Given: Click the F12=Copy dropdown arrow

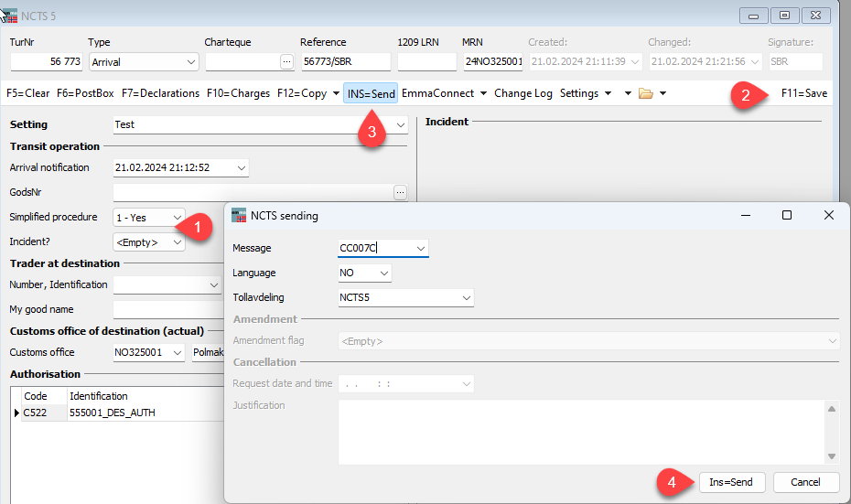Looking at the screenshot, I should (x=338, y=93).
